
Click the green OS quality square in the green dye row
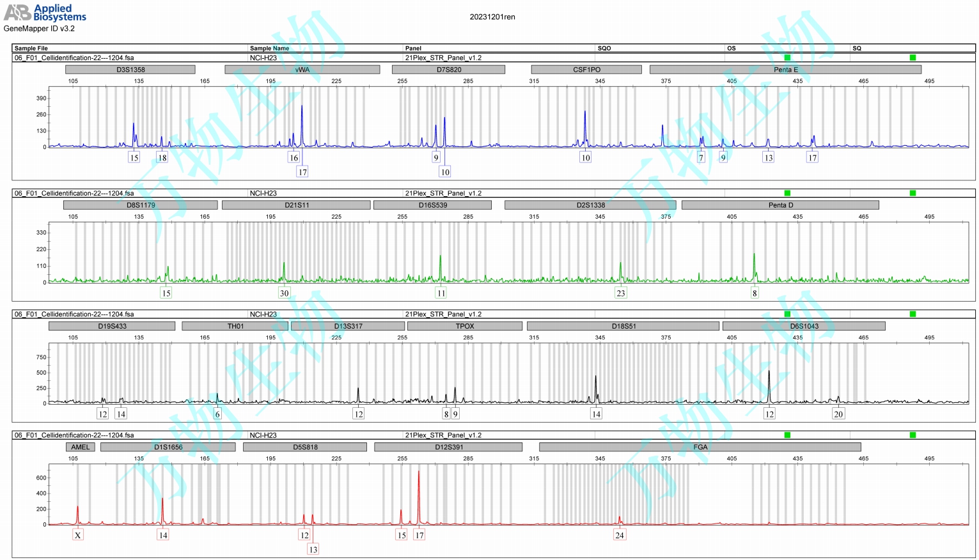point(787,193)
